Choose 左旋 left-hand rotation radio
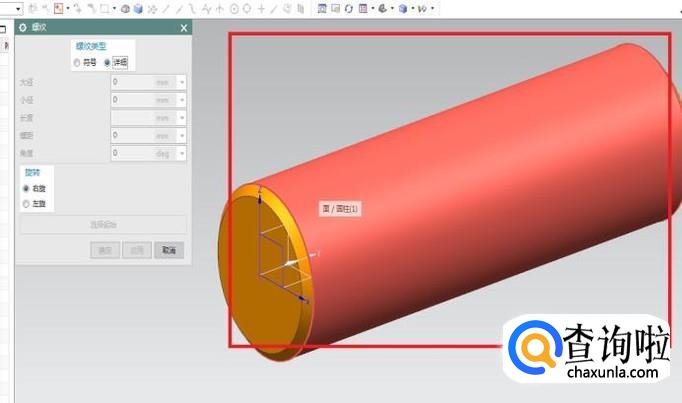682x403 pixels. click(x=26, y=203)
